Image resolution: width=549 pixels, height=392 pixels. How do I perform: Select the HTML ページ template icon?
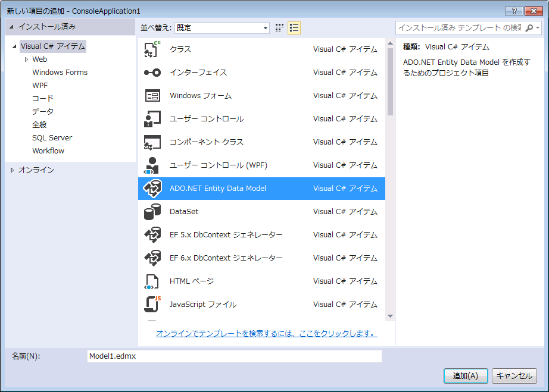pos(152,281)
